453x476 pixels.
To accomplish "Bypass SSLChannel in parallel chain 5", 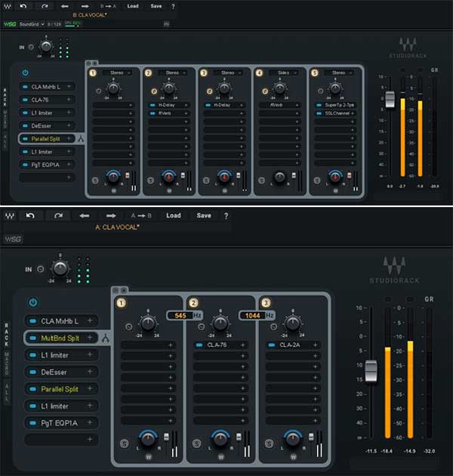I will pos(319,113).
